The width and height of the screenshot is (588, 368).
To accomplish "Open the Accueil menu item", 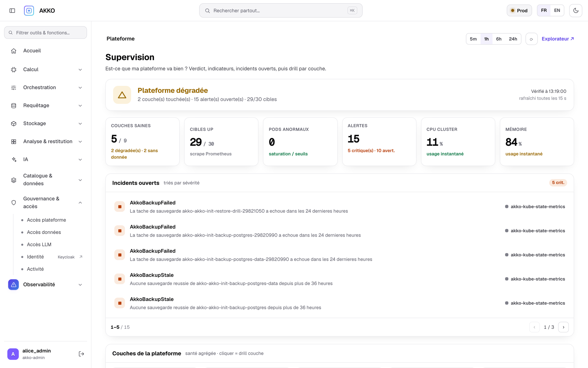I will point(45,51).
